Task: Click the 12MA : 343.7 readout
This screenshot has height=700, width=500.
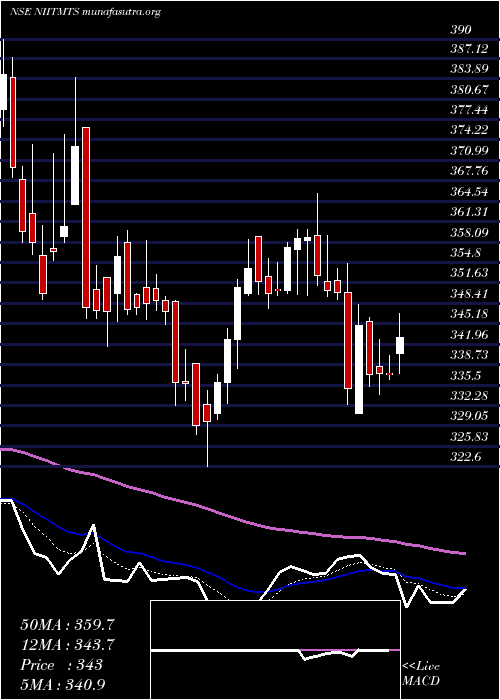Action: 68,645
